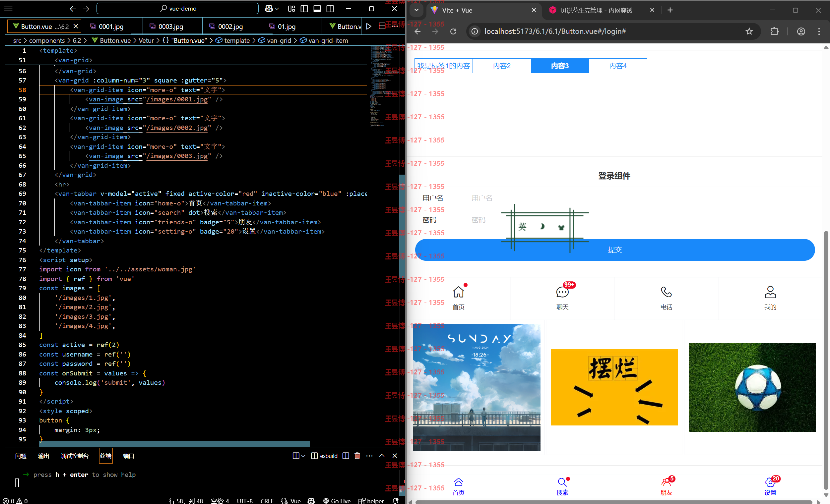Click the Chrome back arrow
Viewport: 830px width, 504px height.
tap(418, 31)
